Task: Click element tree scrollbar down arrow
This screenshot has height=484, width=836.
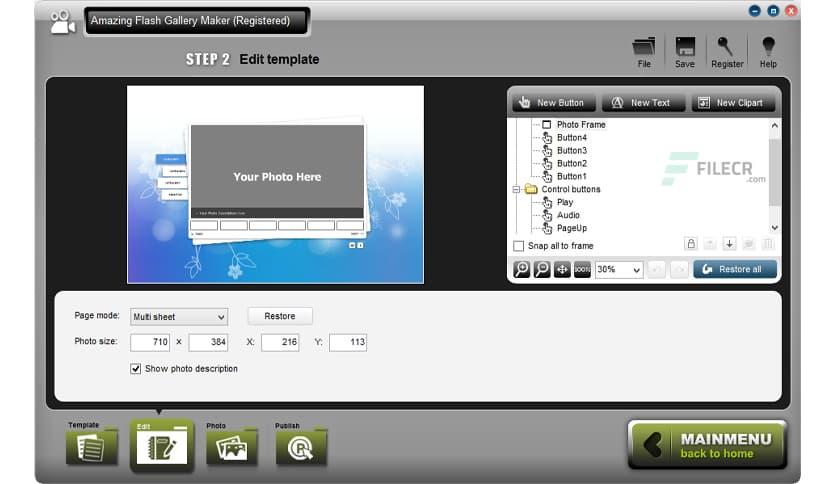Action: pyautogui.click(x=775, y=228)
